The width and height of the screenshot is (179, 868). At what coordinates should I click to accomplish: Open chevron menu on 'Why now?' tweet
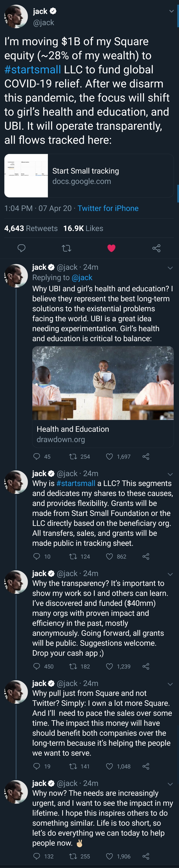[x=170, y=784]
